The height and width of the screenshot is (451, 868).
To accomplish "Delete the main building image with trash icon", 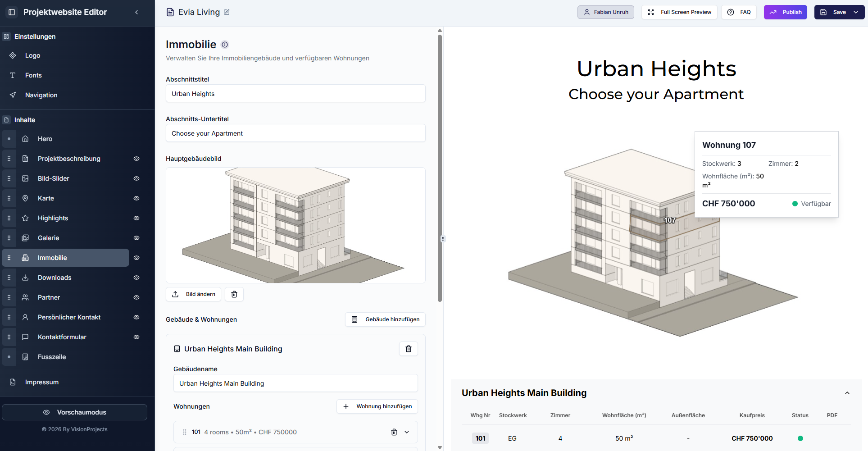I will [234, 294].
